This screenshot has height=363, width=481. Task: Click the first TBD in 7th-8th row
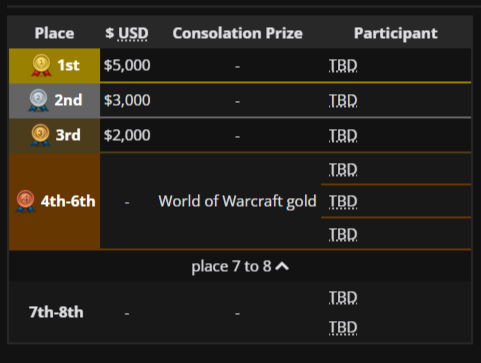pos(343,298)
